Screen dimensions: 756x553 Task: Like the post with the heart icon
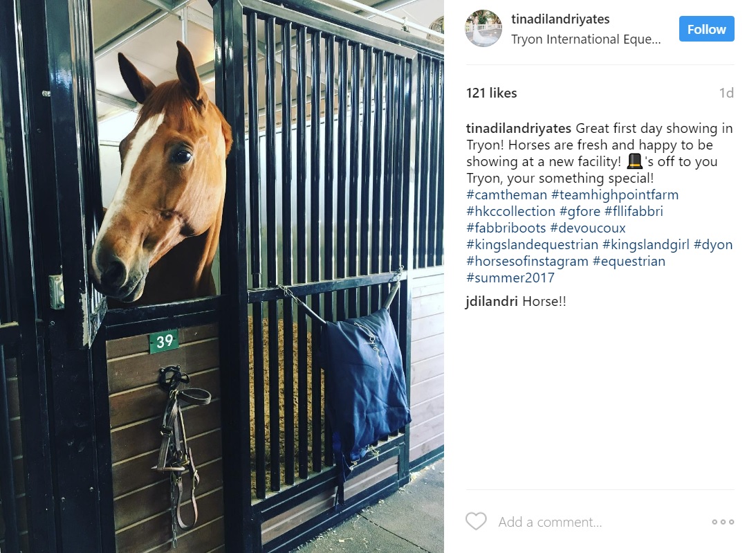click(476, 521)
